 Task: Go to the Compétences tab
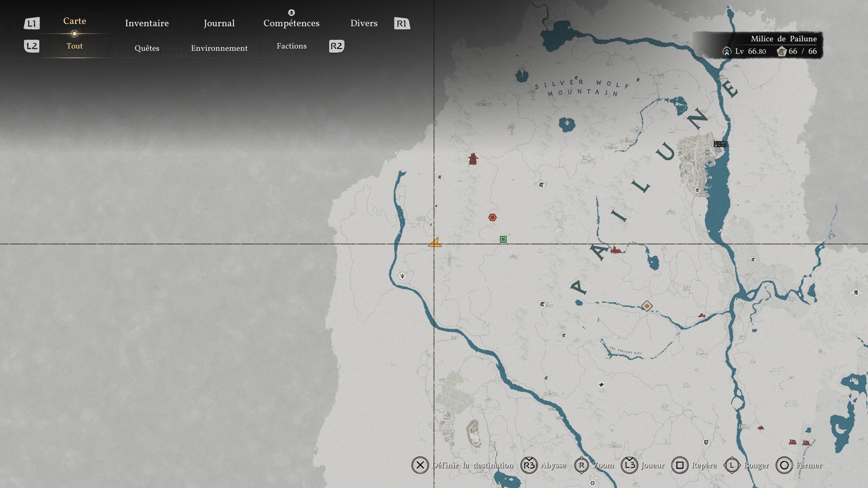coord(291,23)
